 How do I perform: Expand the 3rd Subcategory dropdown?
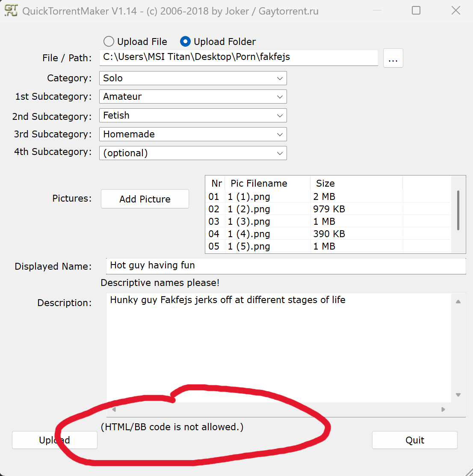280,134
